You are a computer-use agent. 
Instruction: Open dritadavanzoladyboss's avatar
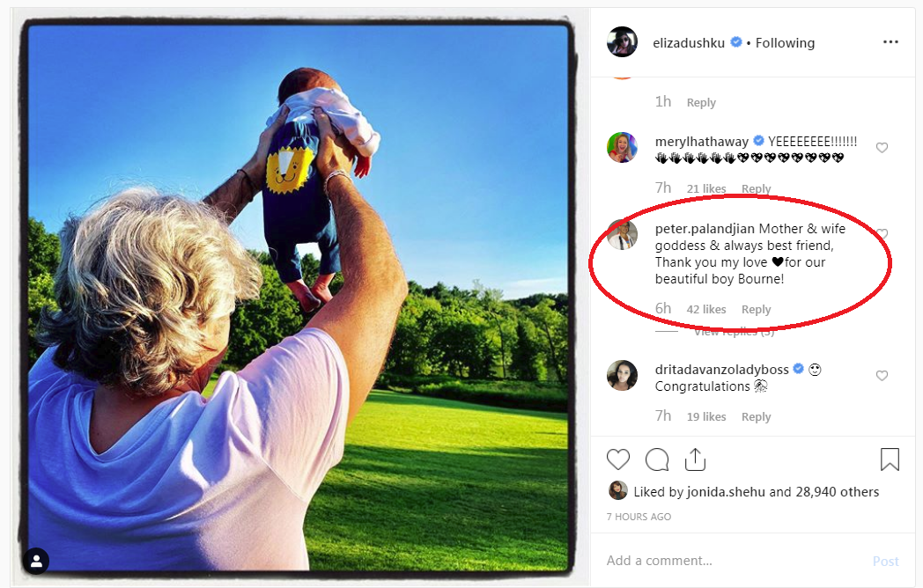tap(623, 375)
